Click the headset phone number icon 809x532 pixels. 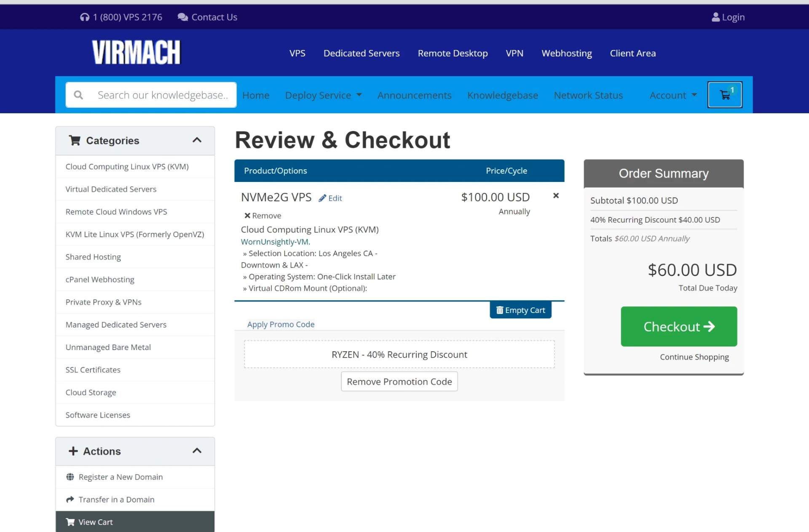85,17
